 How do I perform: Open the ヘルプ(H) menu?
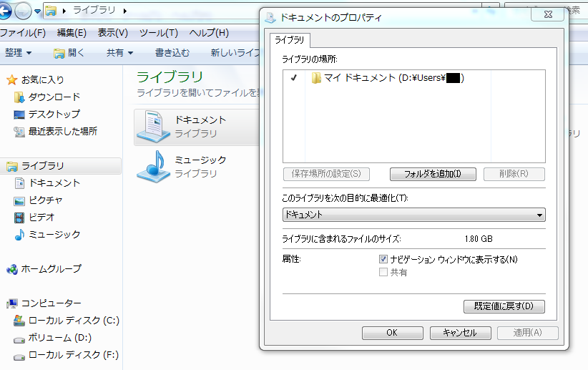click(x=209, y=33)
